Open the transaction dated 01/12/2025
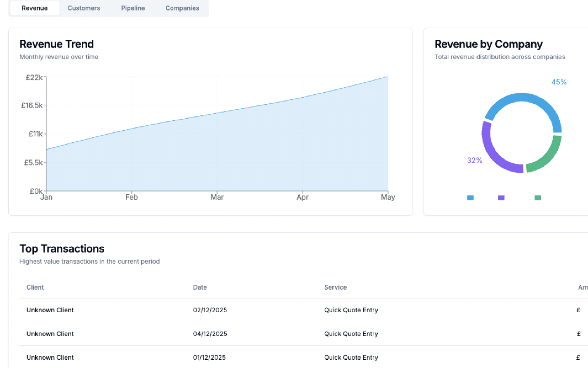This screenshot has height=368, width=588. [304, 358]
